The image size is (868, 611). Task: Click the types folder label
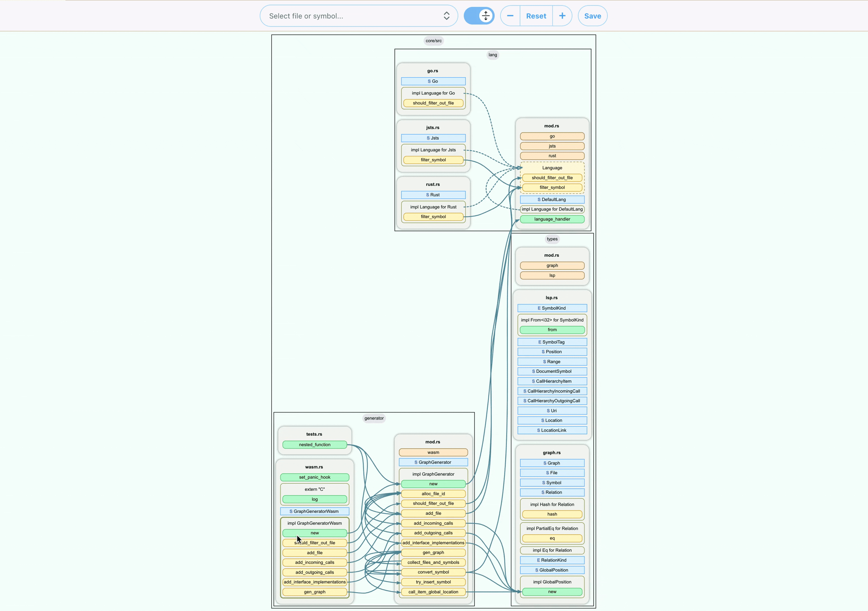click(552, 239)
